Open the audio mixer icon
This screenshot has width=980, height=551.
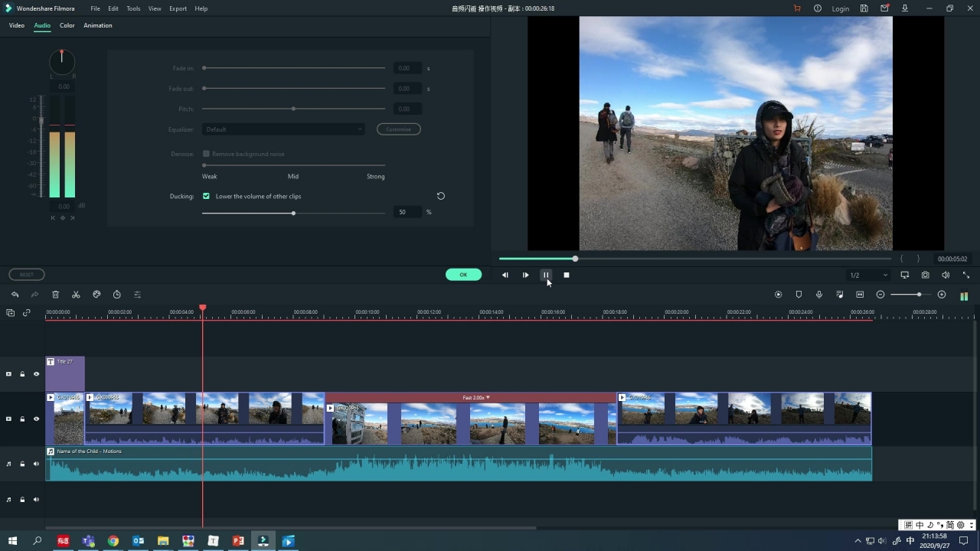(840, 295)
